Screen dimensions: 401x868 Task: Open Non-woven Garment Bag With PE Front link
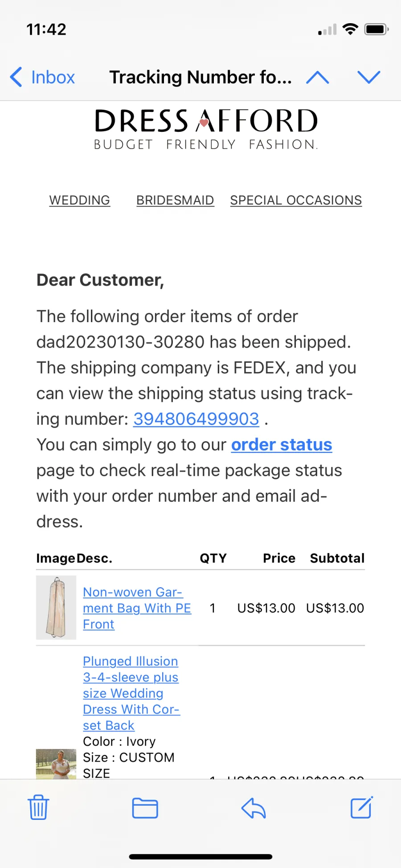click(x=137, y=608)
